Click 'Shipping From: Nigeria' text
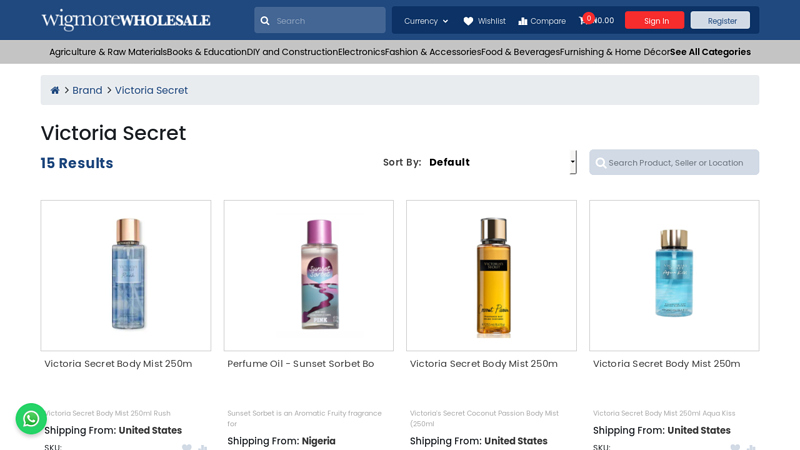The image size is (800, 450). click(x=281, y=441)
